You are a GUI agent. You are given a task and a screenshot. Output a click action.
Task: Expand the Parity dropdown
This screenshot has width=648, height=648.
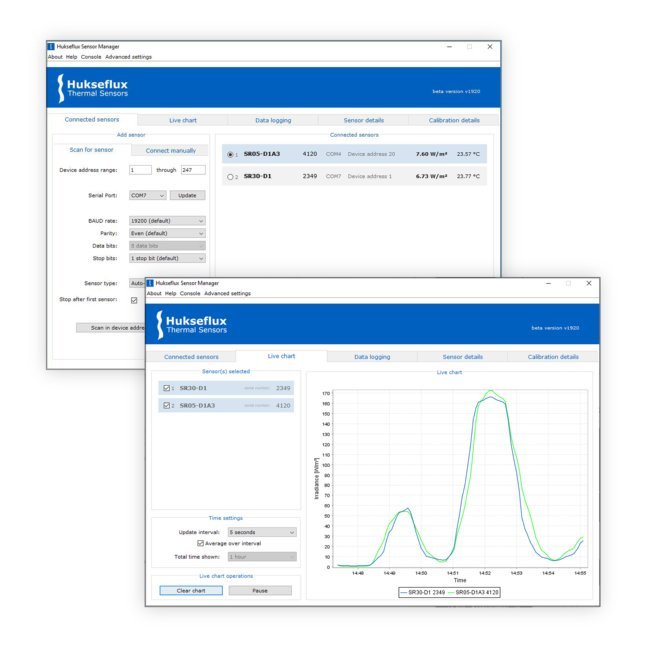[166, 233]
